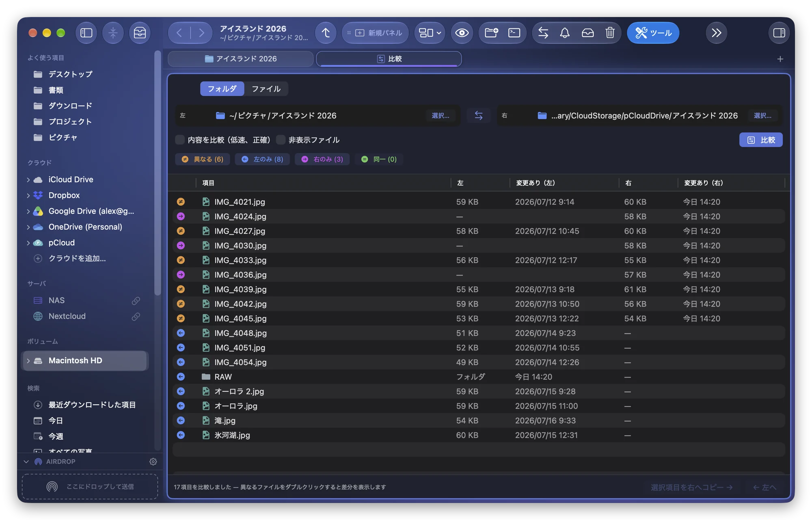The height and width of the screenshot is (520, 812).
Task: Expand iCloud Drive in sidebar
Action: (x=28, y=179)
